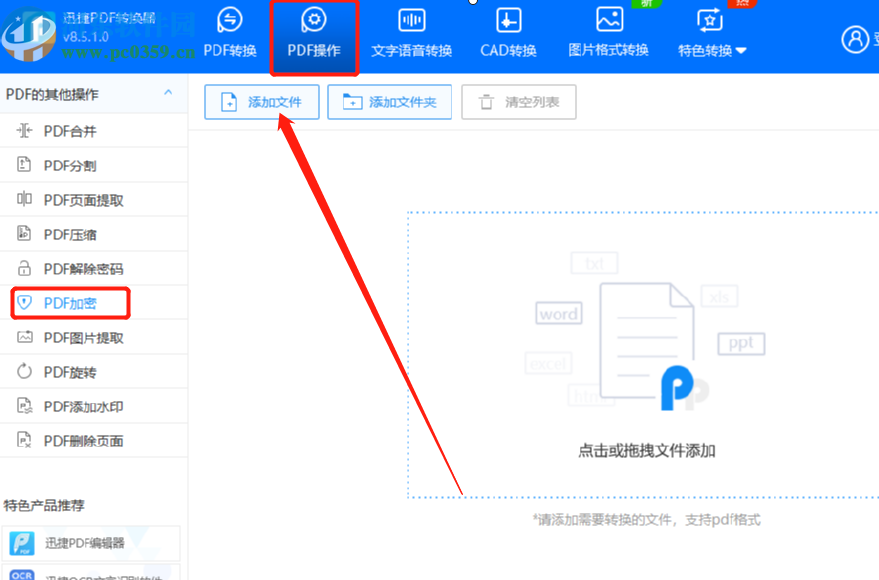Open the 图片格式转换 tab
This screenshot has width=879, height=580.
click(x=608, y=34)
